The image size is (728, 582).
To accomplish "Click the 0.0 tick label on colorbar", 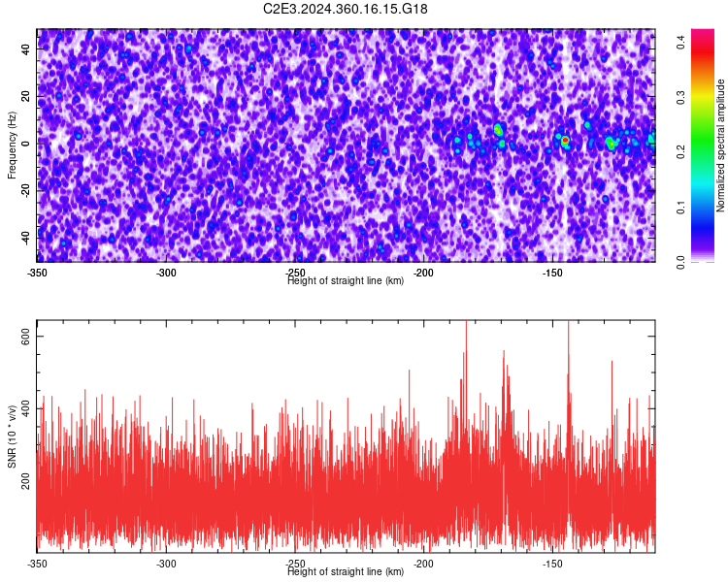I will pos(680,261).
